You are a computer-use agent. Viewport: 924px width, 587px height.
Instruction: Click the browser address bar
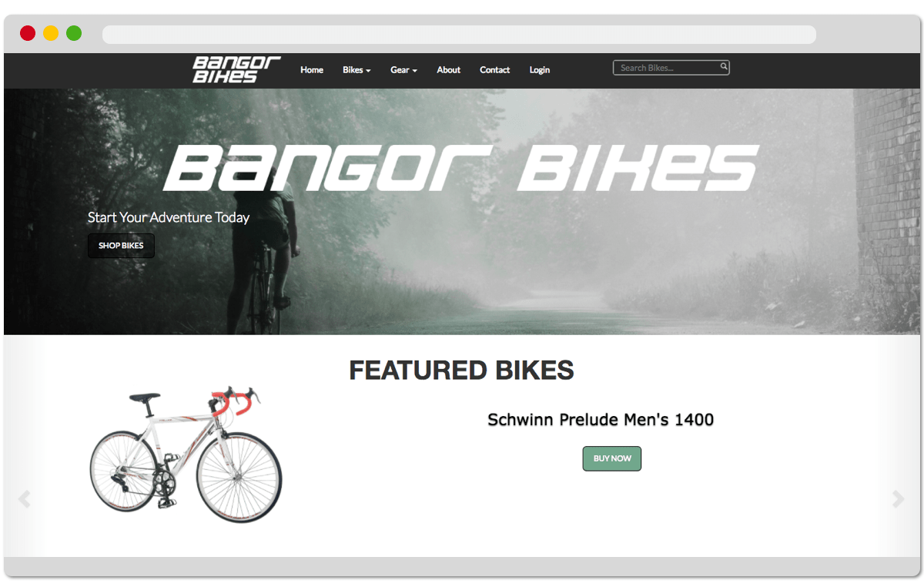point(459,35)
